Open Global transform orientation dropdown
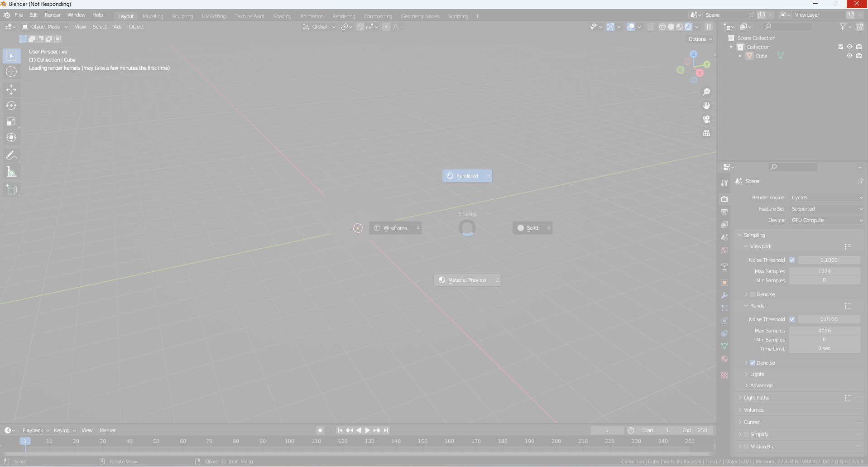Viewport: 868px width, 467px height. point(319,27)
